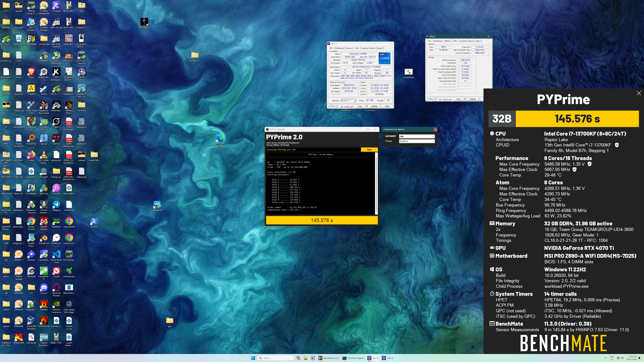
Task: Click Core Speed value 5386.82 MHz in CPU-Z
Action: click(x=349, y=85)
